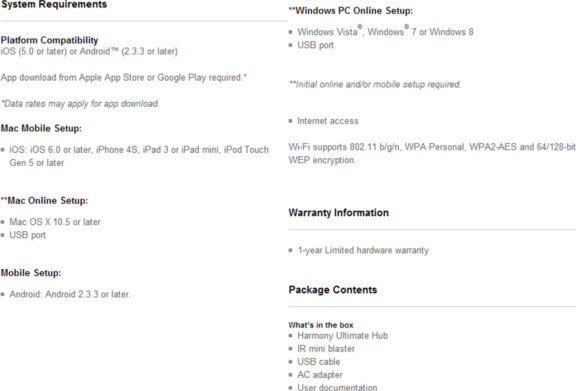Click the Mac Online Setup heading

(x=44, y=201)
